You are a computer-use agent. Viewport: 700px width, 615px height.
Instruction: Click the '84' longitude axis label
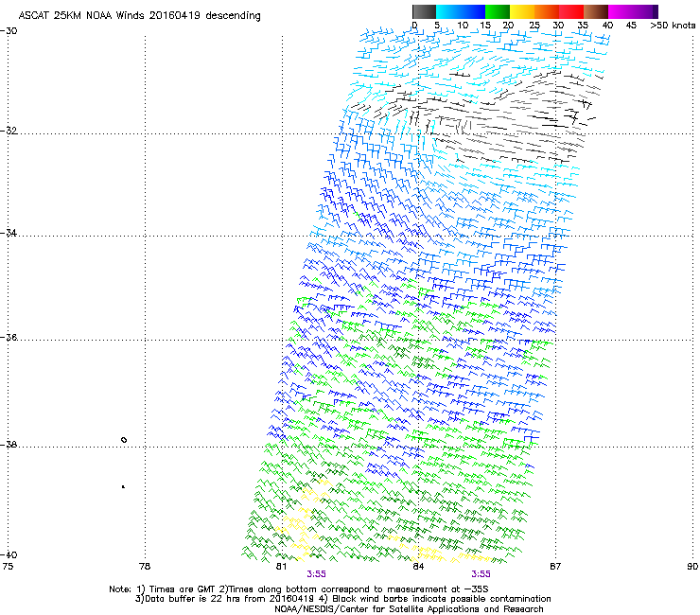pos(418,567)
